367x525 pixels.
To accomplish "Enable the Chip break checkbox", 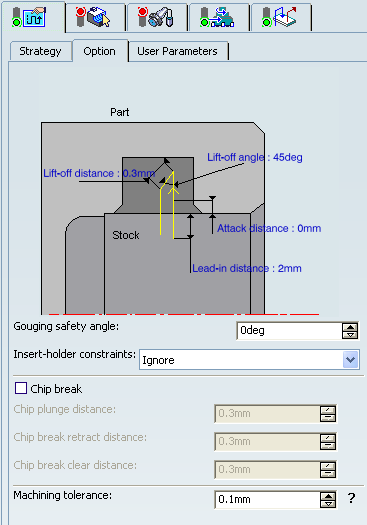I will tap(21, 388).
